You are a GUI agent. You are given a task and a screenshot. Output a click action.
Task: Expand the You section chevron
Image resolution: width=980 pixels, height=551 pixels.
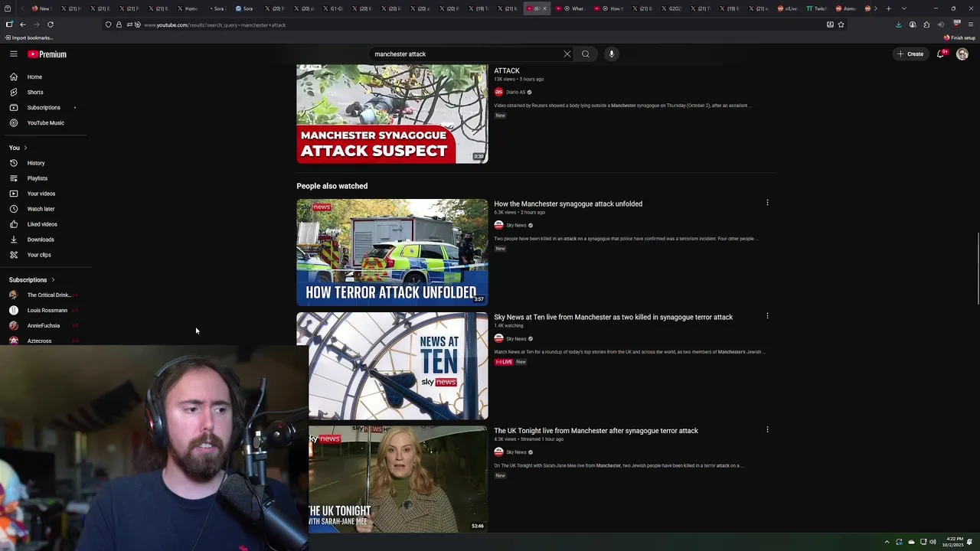(25, 148)
